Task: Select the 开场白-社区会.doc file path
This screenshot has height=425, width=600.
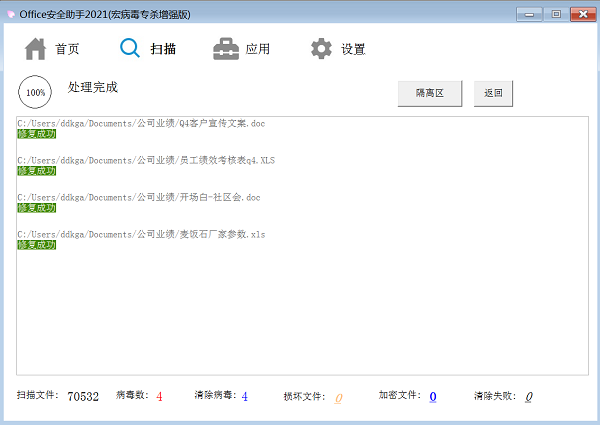Action: pos(139,197)
